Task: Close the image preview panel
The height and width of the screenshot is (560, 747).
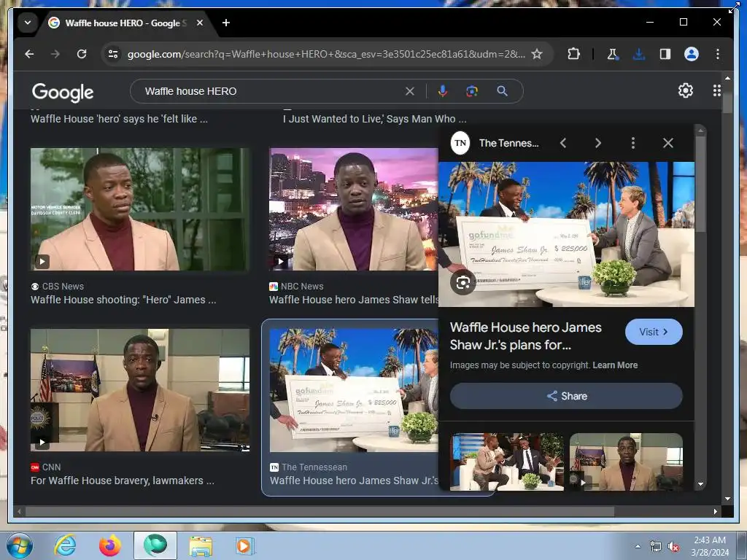Action: [x=668, y=143]
